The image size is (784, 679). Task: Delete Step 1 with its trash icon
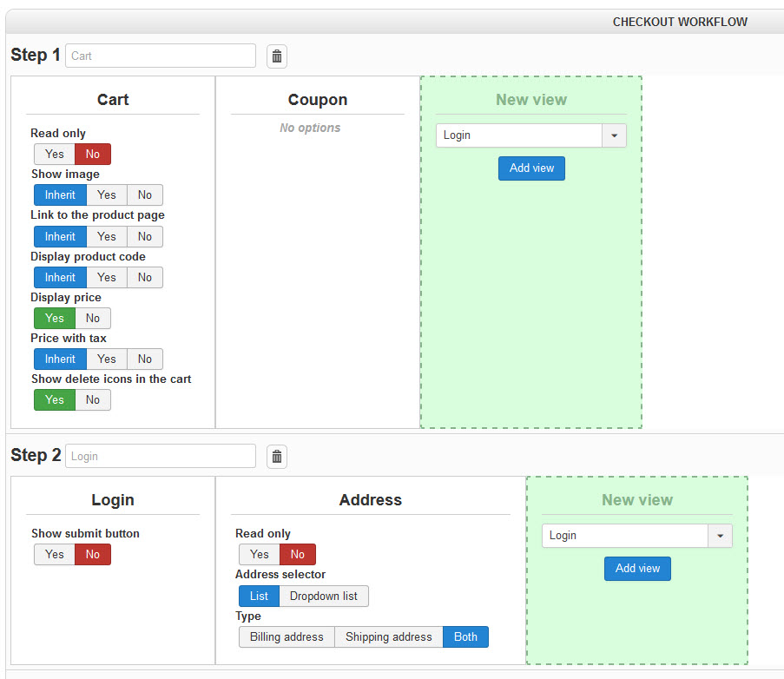click(276, 56)
